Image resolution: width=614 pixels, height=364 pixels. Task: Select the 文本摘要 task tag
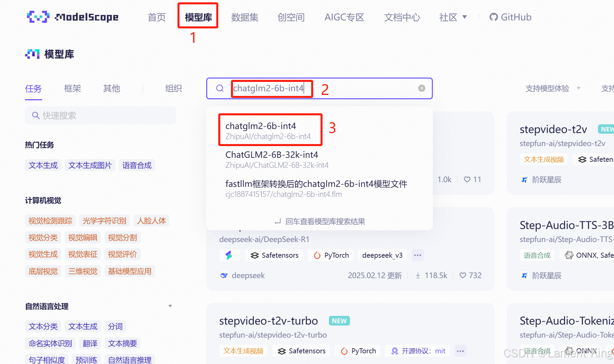(123, 343)
